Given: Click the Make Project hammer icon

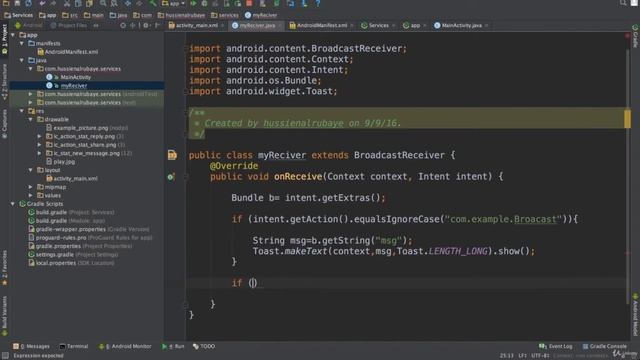Looking at the screenshot, I should pos(153,3).
